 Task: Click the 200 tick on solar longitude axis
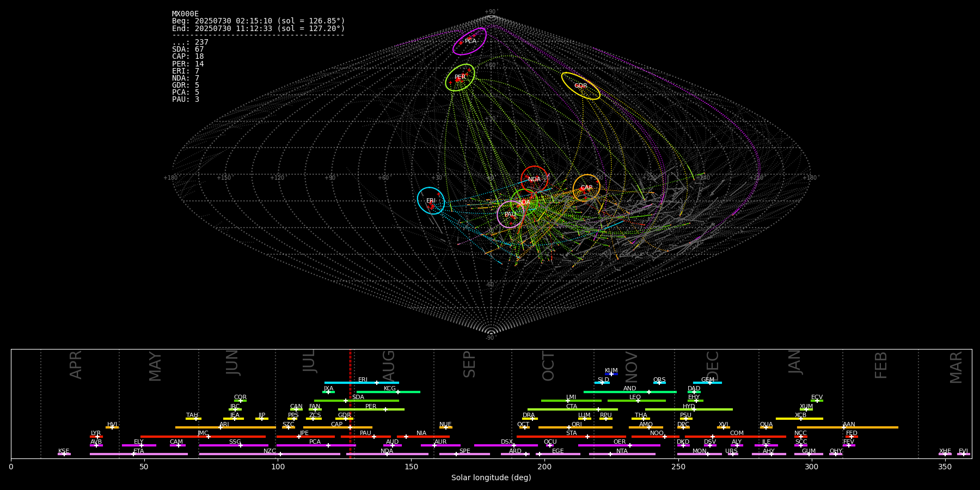[x=544, y=467]
